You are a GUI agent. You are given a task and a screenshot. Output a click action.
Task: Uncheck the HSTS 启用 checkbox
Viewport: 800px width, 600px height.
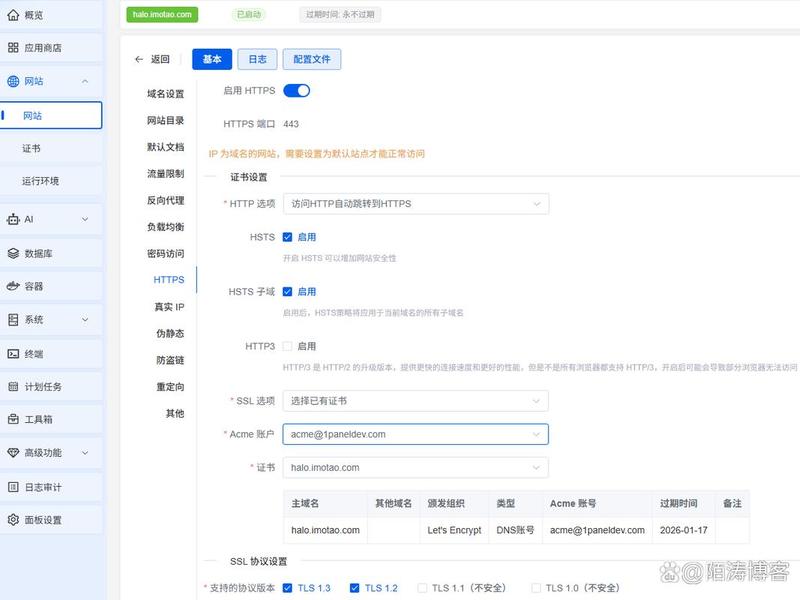[287, 237]
